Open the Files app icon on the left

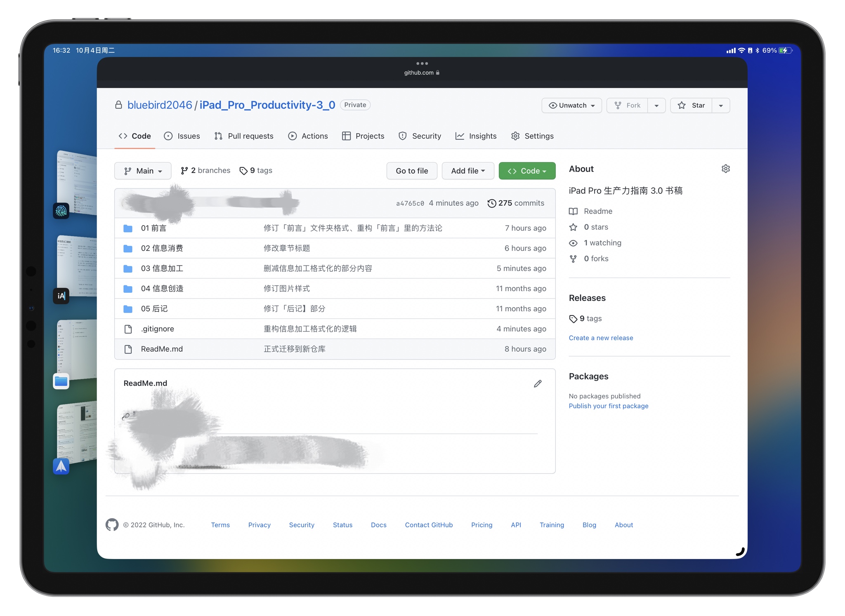coord(61,381)
